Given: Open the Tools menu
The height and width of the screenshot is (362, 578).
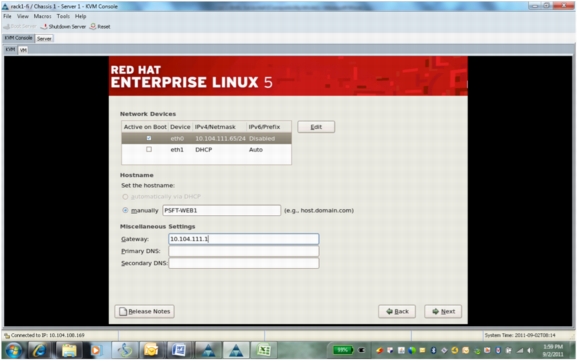Looking at the screenshot, I should tap(63, 16).
